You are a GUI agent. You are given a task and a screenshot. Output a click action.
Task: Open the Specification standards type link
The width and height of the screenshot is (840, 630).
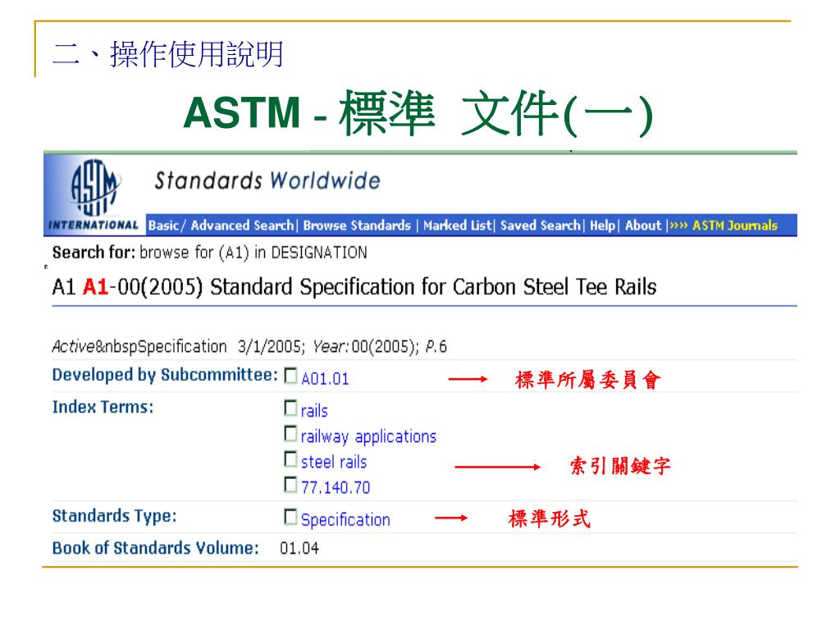pyautogui.click(x=345, y=519)
